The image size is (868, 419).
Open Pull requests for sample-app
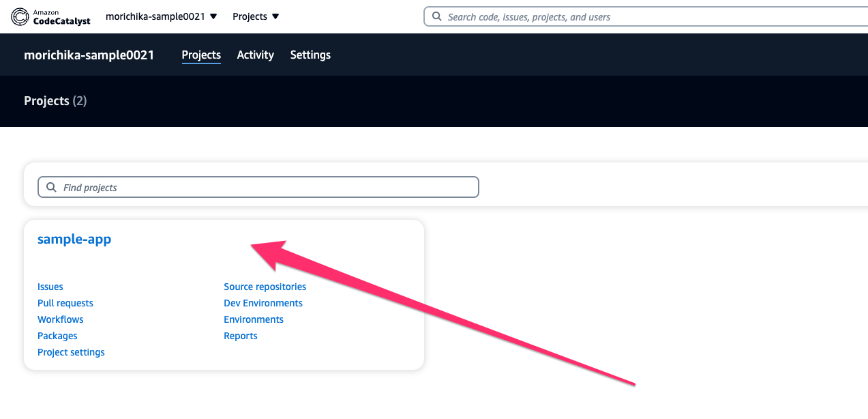point(65,303)
